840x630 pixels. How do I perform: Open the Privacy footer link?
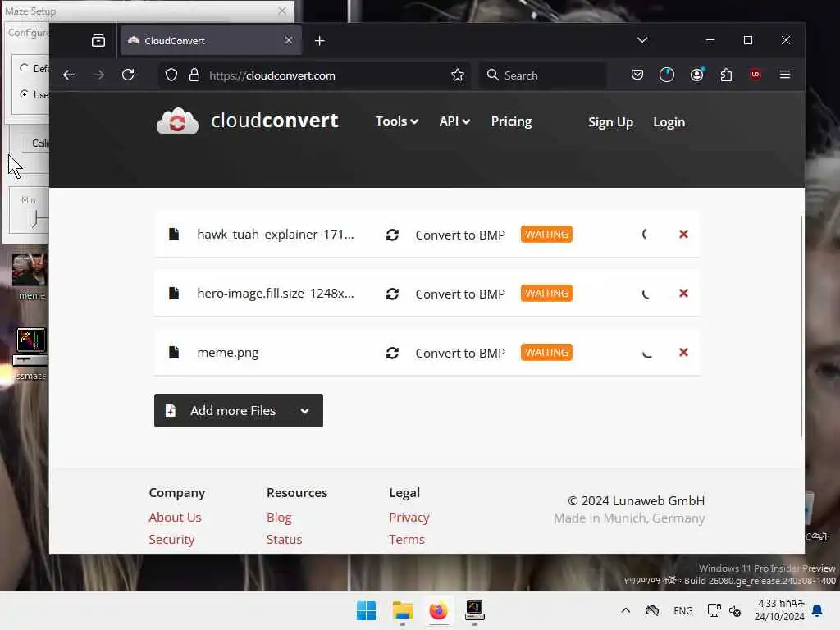(x=409, y=518)
